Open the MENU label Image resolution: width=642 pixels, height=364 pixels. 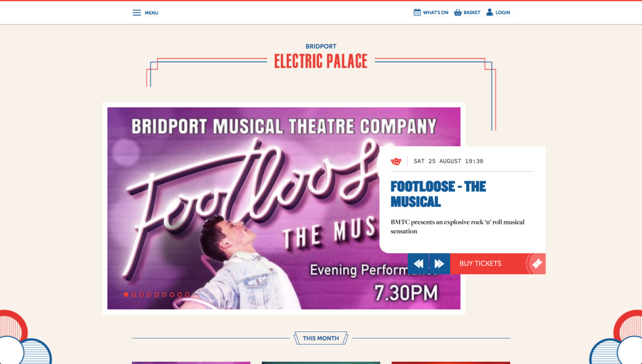click(151, 13)
